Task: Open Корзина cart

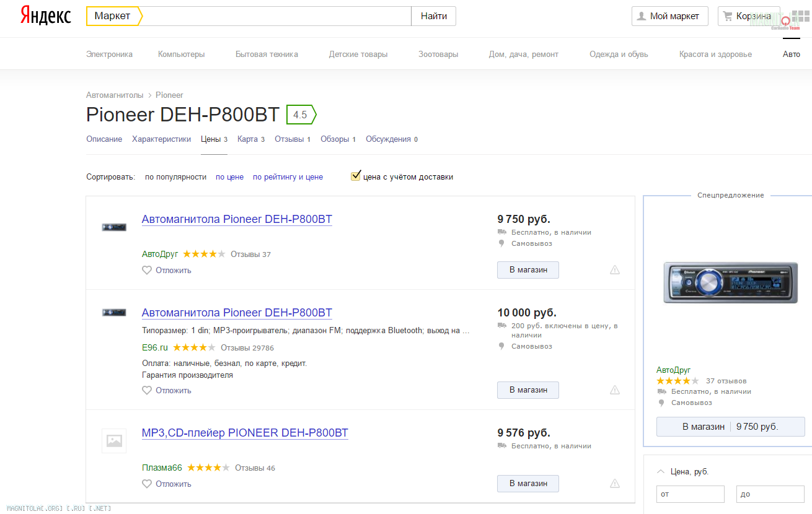Action: pyautogui.click(x=749, y=16)
